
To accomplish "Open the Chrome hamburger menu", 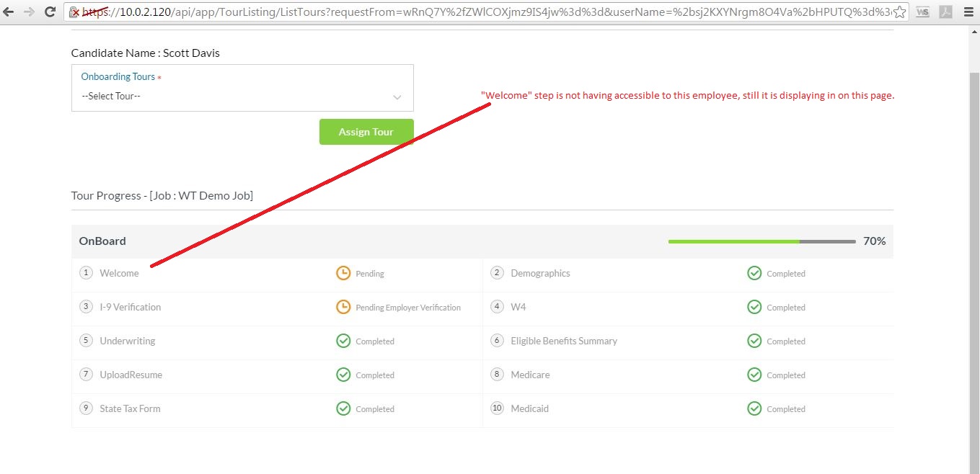I will tap(968, 12).
